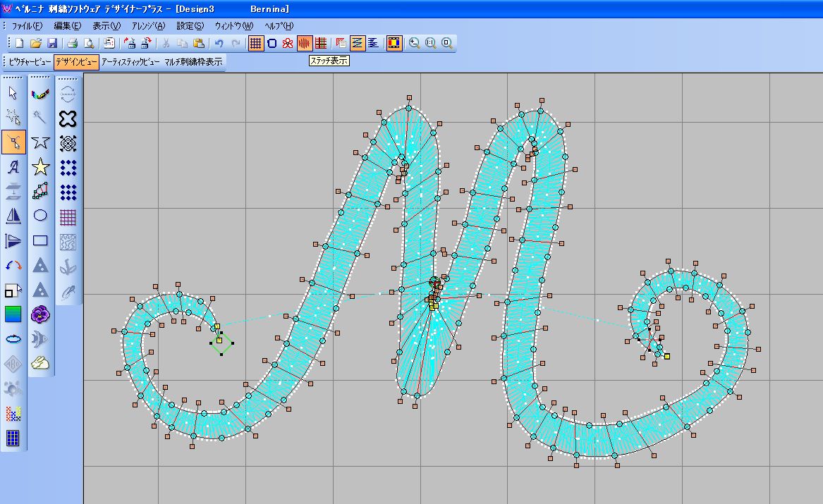
Task: Open the cross stitch checkered pattern tool
Action: tap(13, 413)
